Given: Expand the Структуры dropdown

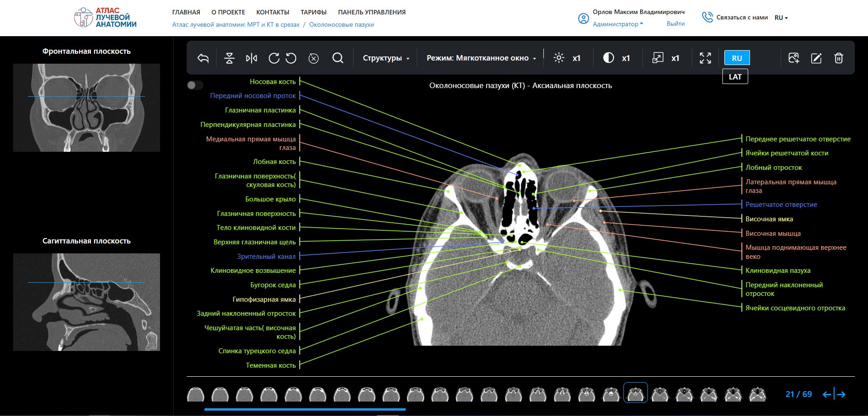Looking at the screenshot, I should pyautogui.click(x=386, y=58).
